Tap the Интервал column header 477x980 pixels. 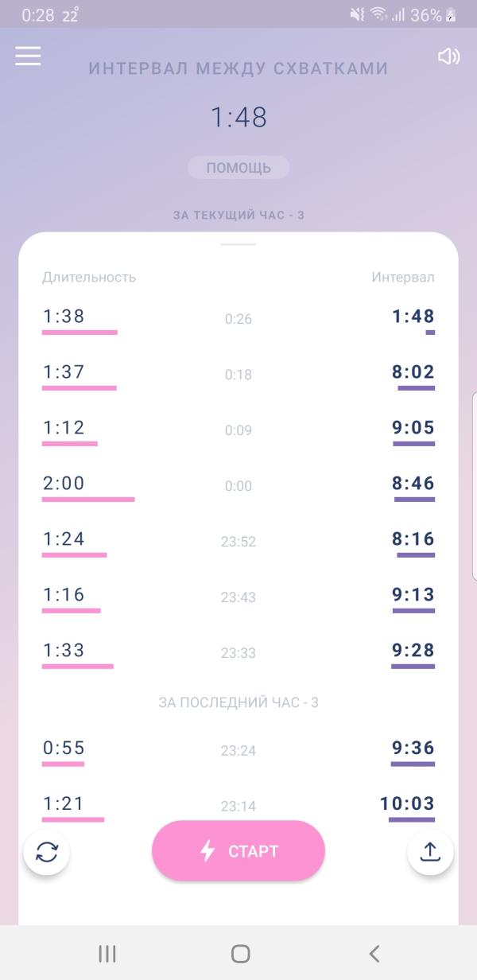point(403,277)
